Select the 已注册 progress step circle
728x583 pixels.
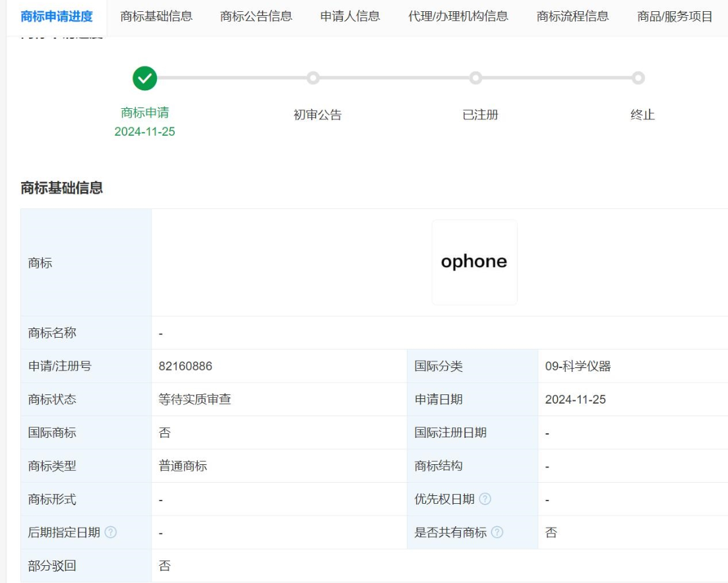475,78
